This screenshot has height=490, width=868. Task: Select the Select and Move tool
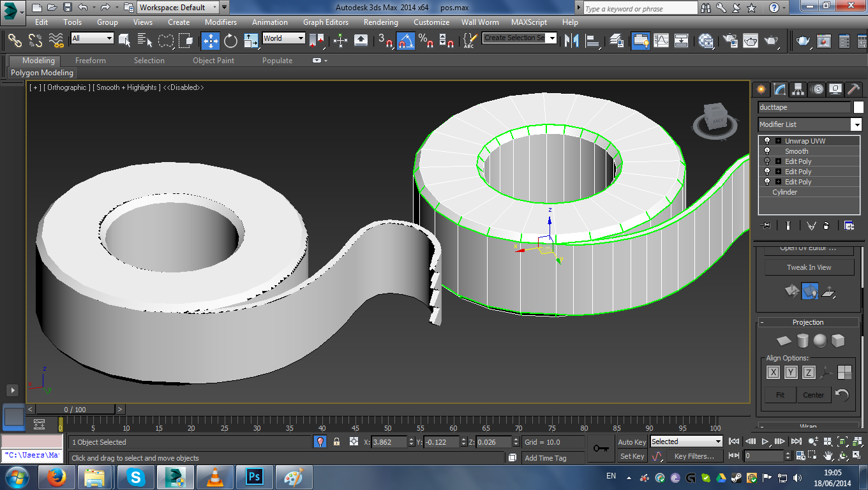pyautogui.click(x=211, y=41)
